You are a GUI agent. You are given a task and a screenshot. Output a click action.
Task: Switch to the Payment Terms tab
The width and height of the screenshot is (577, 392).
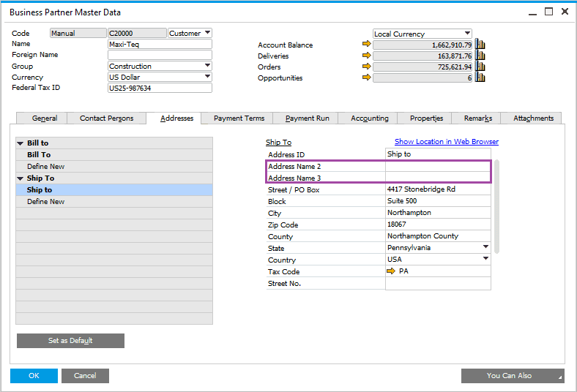(x=239, y=118)
